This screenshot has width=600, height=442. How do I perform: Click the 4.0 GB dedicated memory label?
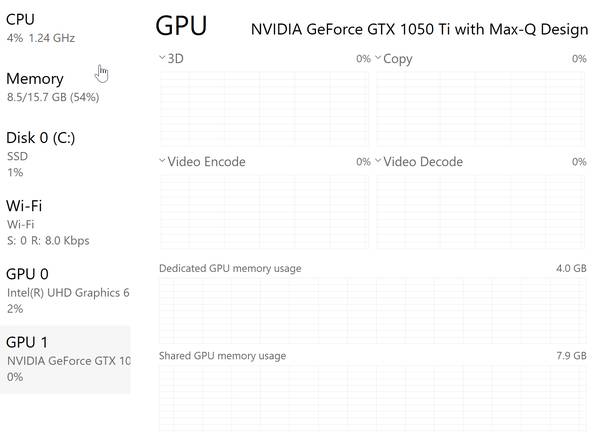pos(571,268)
